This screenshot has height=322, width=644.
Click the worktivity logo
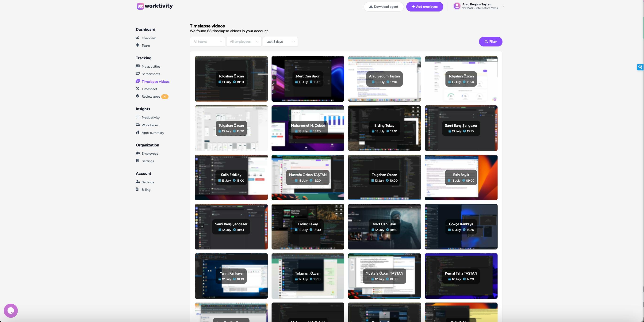pos(155,6)
